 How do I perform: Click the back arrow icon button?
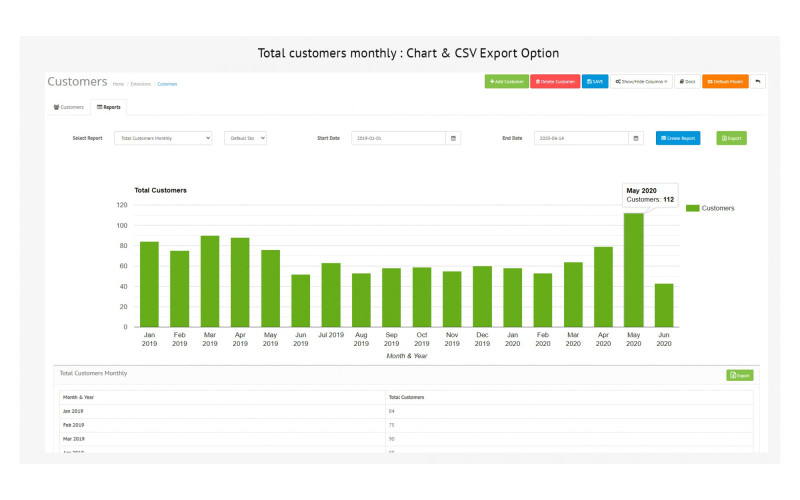[x=758, y=82]
